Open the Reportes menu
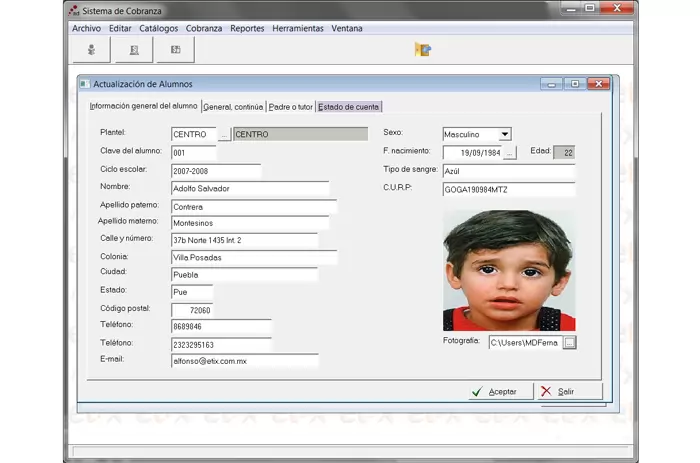 (x=247, y=28)
